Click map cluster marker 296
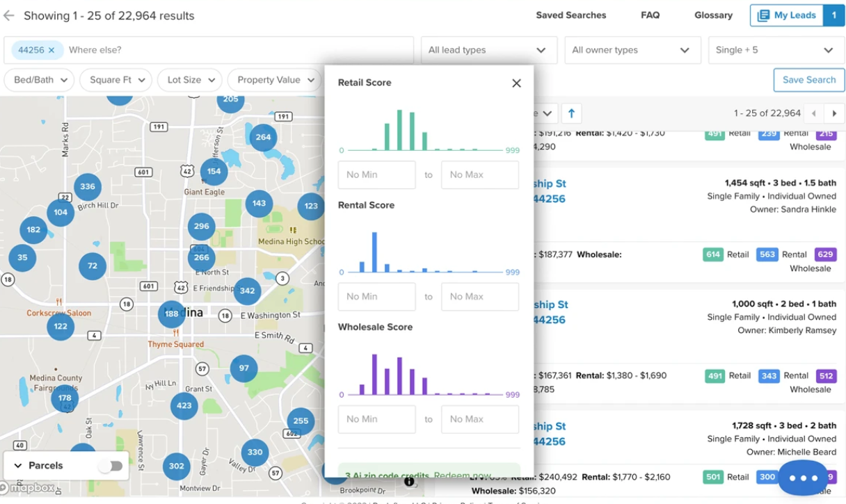 202,226
